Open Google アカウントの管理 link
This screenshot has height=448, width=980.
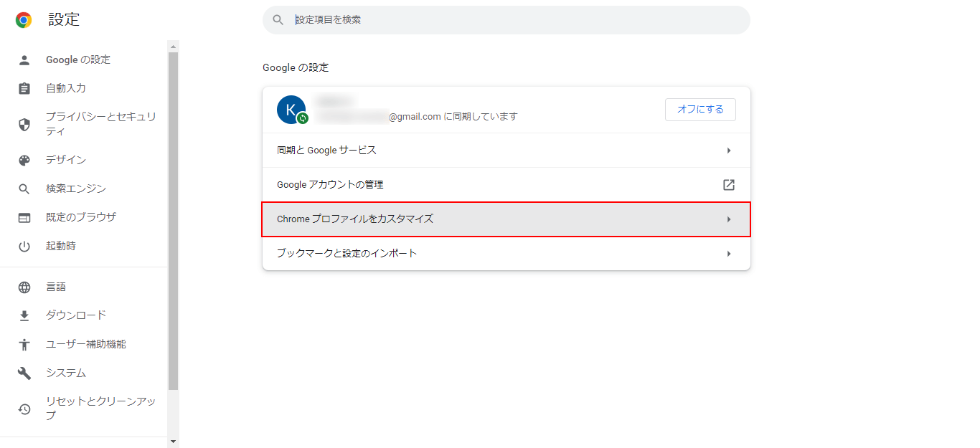click(507, 185)
